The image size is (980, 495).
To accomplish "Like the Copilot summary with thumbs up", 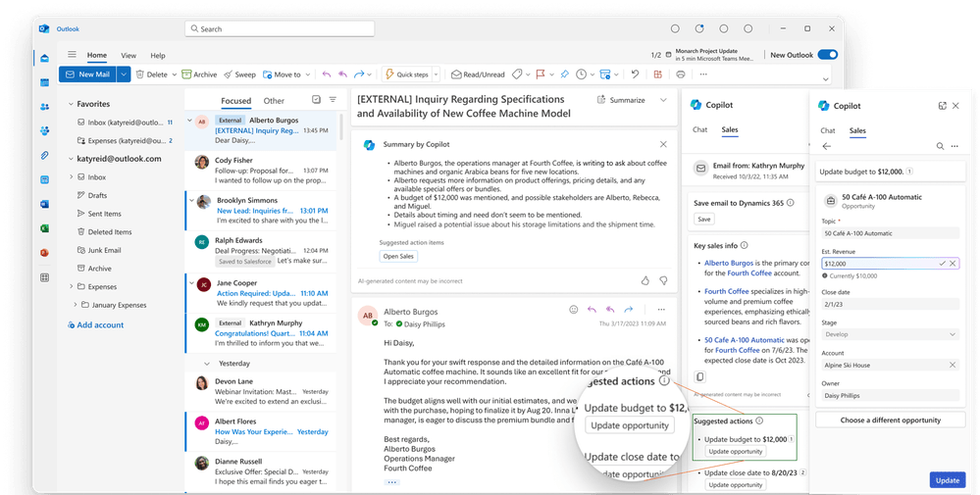I will coord(645,280).
